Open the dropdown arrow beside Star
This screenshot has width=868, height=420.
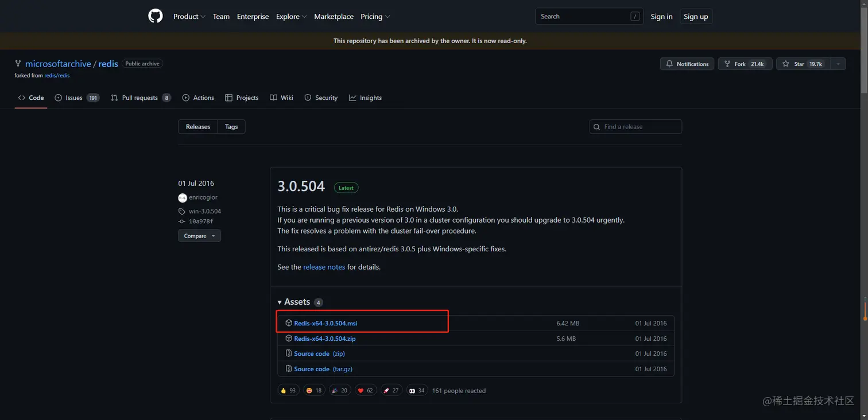pos(838,64)
